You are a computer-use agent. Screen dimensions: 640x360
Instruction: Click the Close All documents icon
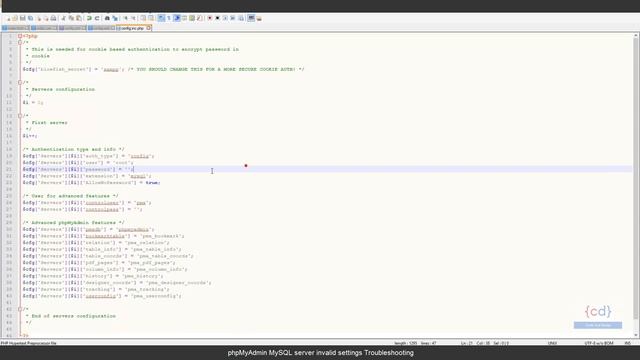click(46, 18)
